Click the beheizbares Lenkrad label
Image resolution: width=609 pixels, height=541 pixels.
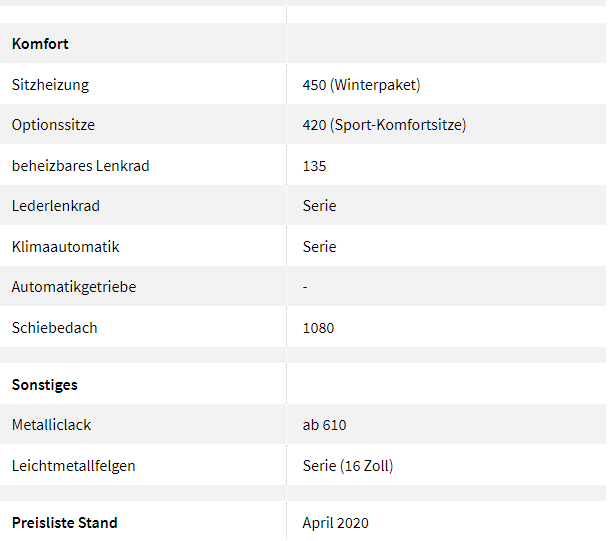(80, 166)
